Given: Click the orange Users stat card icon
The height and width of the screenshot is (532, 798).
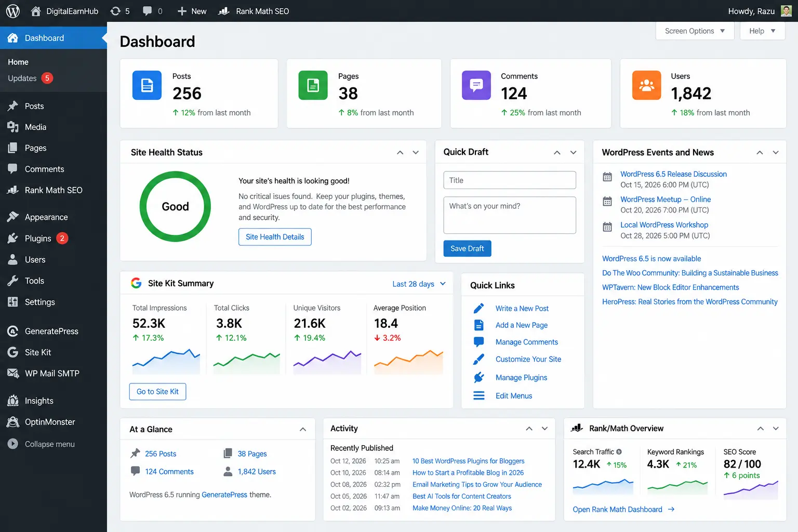Looking at the screenshot, I should tap(646, 85).
